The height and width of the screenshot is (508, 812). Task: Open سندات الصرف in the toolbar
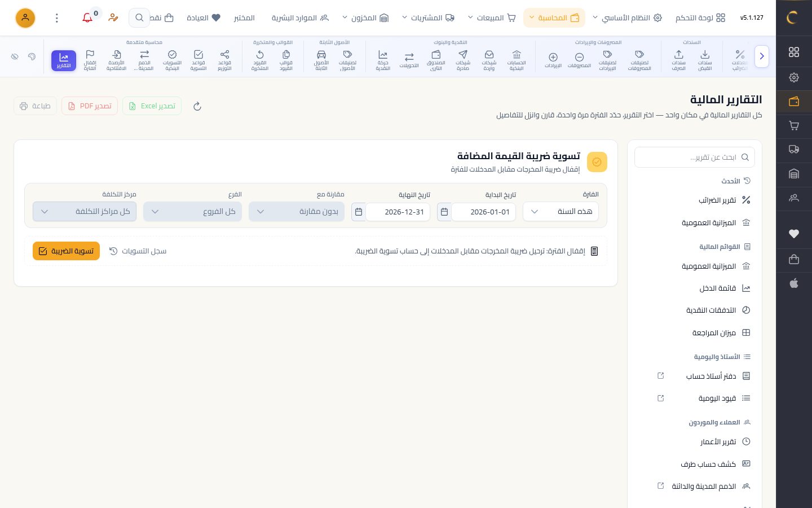click(678, 60)
